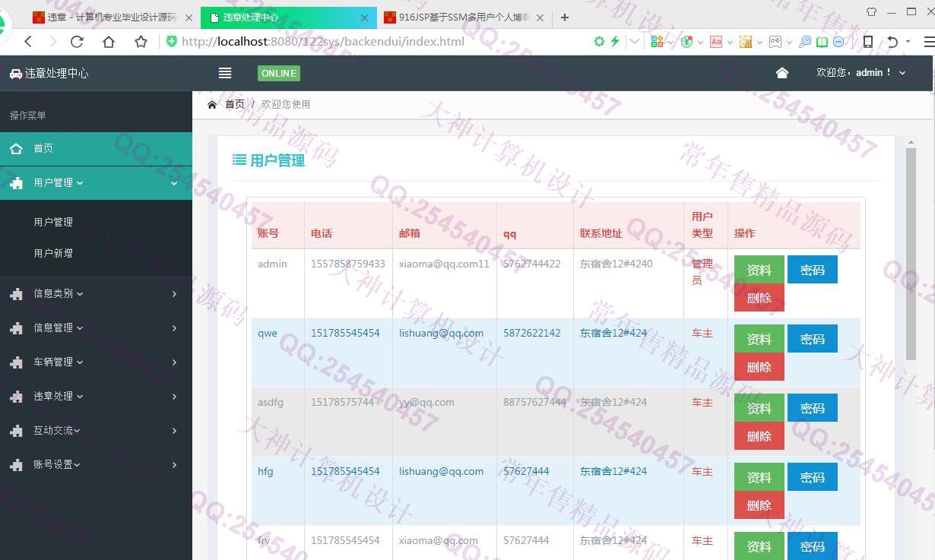Close the 违章处理中心 browser tab

tap(364, 17)
